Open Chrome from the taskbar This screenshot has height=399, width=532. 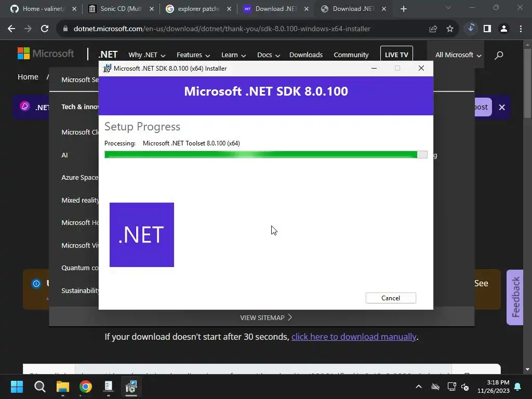(x=86, y=387)
